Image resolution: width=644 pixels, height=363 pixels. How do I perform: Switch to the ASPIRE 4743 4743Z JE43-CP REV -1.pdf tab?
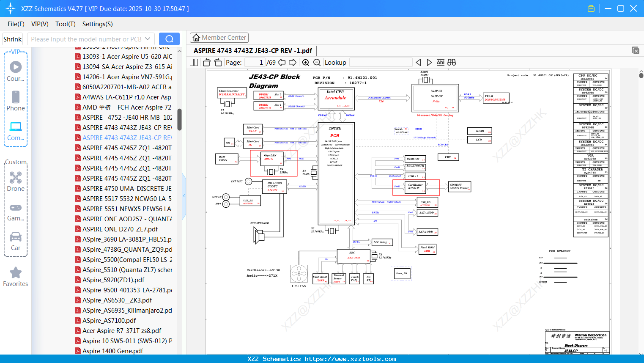coord(253,51)
